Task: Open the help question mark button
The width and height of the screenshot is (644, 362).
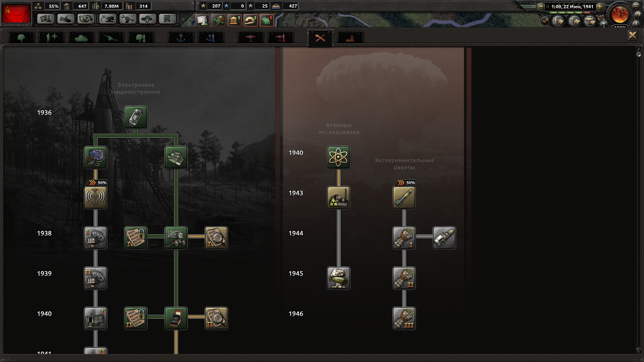Action: (638, 15)
